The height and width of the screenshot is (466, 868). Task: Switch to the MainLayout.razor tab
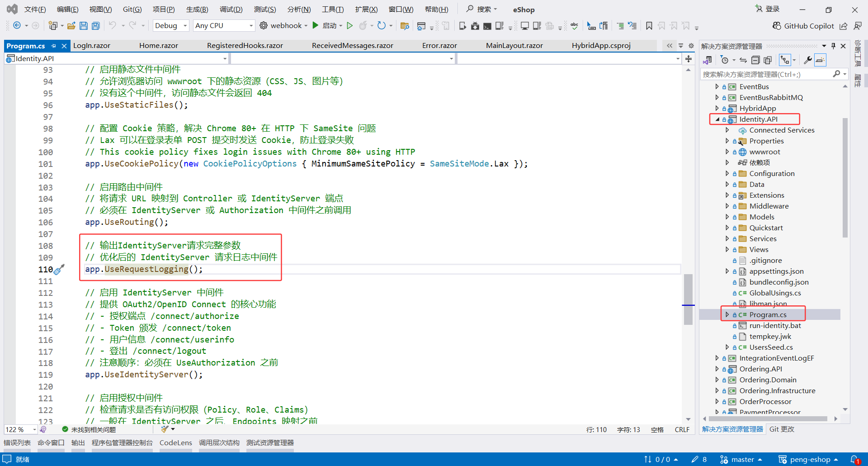514,46
